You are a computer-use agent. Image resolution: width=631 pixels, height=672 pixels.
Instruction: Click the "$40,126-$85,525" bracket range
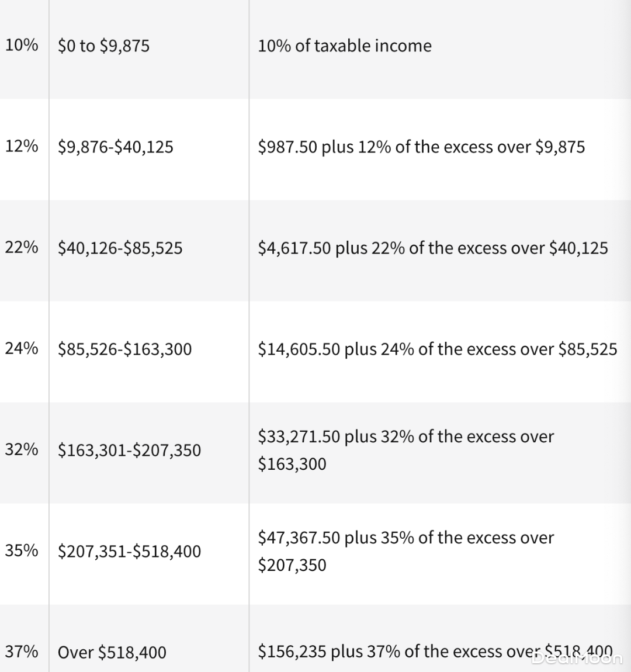[120, 248]
